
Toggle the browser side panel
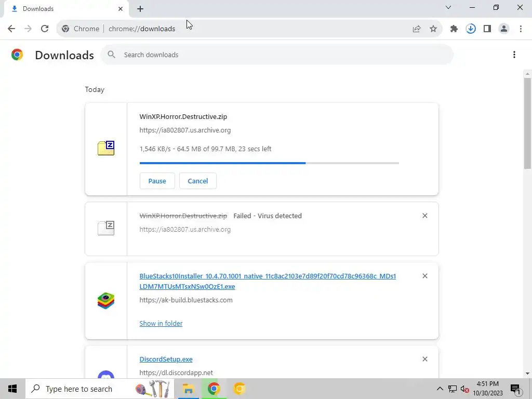(x=487, y=29)
